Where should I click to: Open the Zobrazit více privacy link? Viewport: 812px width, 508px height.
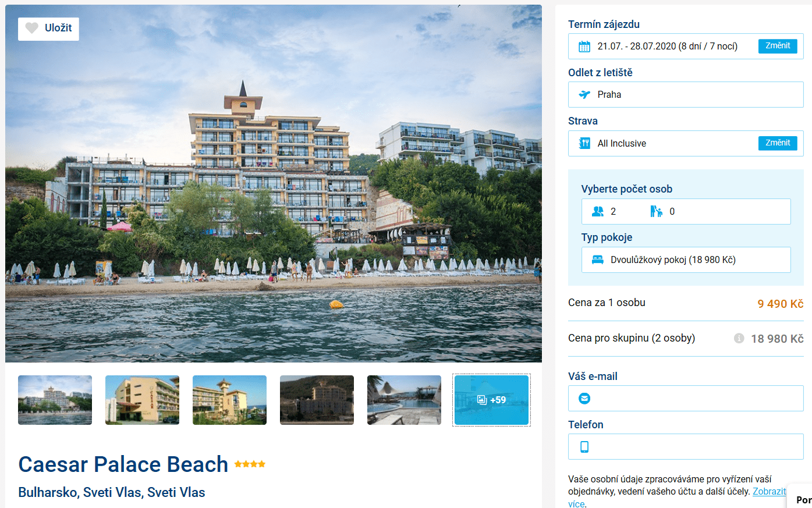point(769,492)
